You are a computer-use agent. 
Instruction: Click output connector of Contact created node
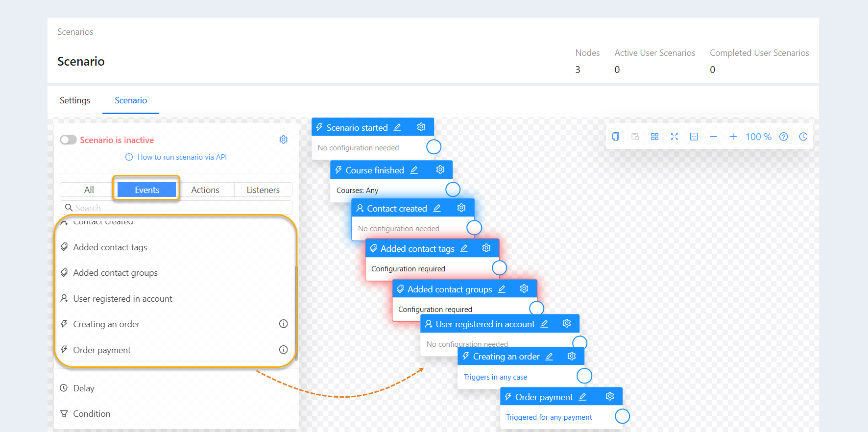474,228
